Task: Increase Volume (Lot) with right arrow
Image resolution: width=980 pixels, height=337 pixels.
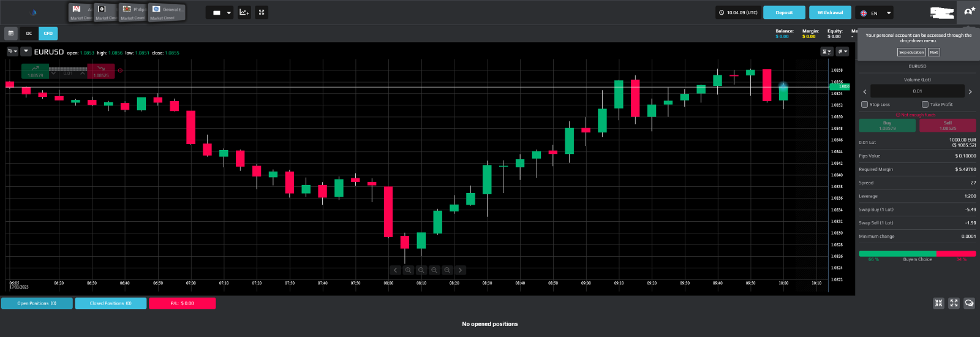Action: [970, 92]
